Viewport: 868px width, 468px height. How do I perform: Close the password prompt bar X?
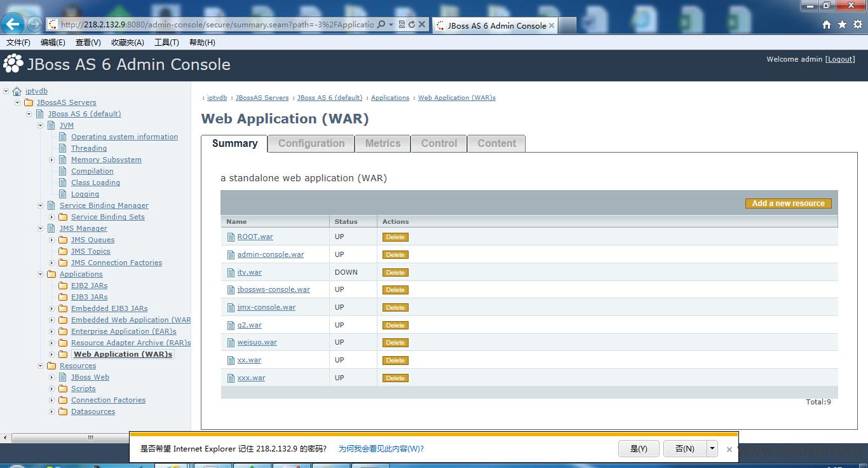(x=729, y=449)
